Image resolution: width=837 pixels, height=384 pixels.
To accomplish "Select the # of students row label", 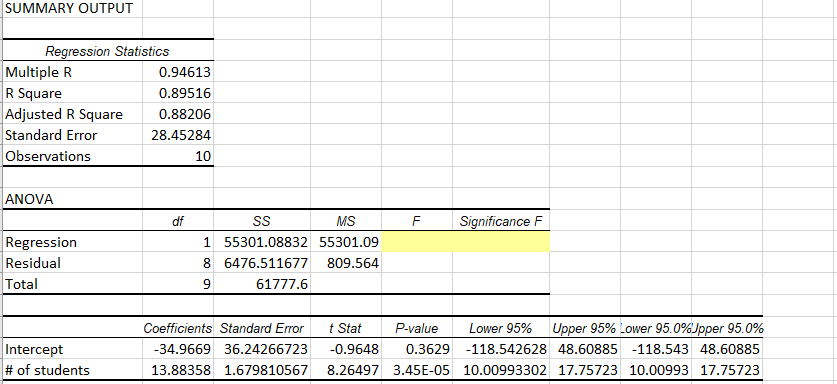I will pyautogui.click(x=73, y=370).
